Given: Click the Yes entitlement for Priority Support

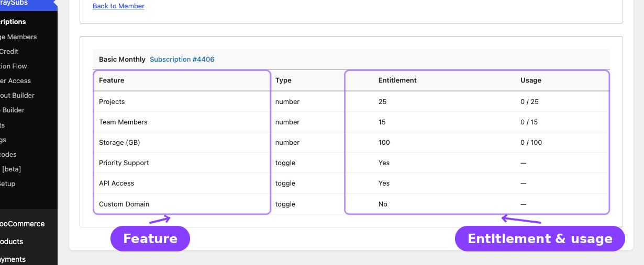Looking at the screenshot, I should point(384,163).
